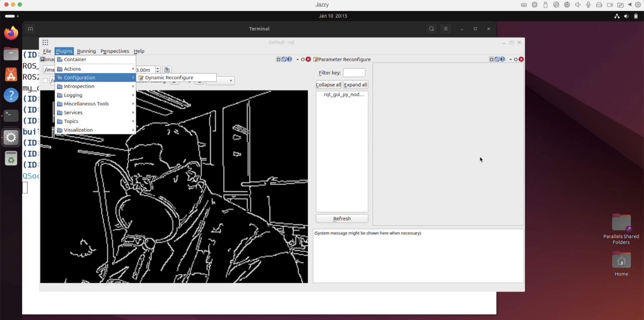The width and height of the screenshot is (644, 320).
Task: Click the help icon in Parameter Reconfigure header
Action: pyautogui.click(x=502, y=59)
